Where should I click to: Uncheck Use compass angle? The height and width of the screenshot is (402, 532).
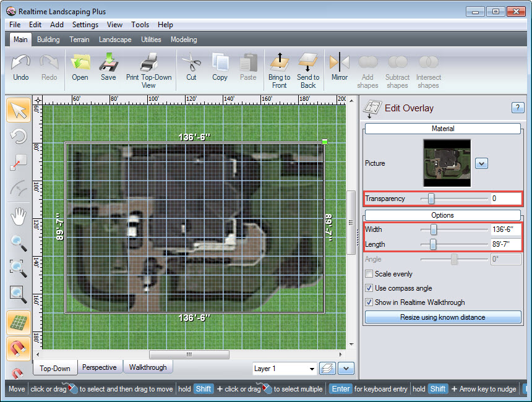click(369, 288)
